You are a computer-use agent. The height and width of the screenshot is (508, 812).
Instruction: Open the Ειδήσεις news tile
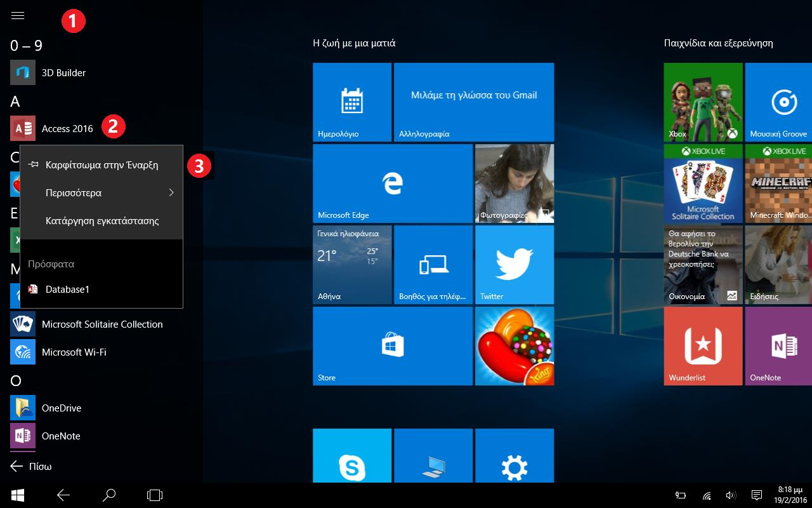(x=778, y=265)
